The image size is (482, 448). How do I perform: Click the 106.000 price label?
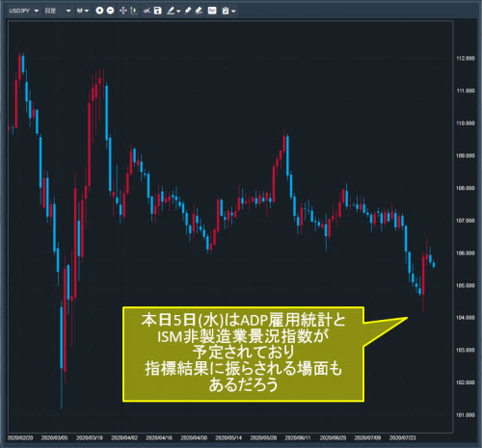(x=466, y=253)
